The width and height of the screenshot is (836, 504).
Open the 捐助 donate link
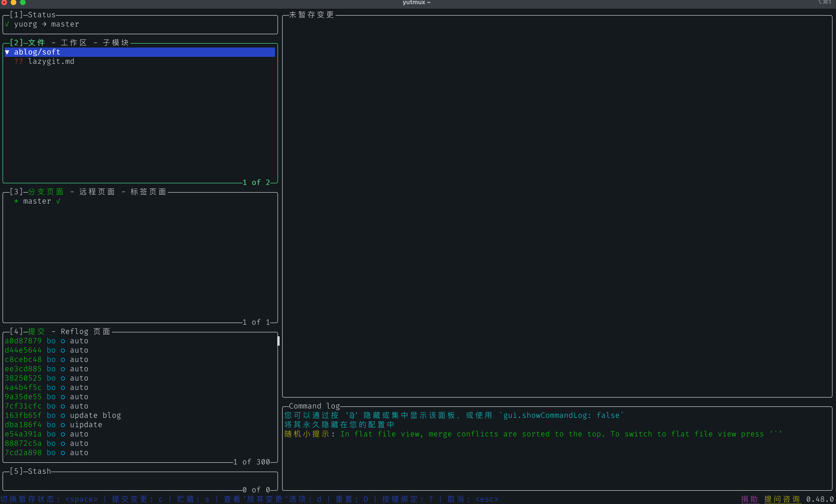[750, 499]
